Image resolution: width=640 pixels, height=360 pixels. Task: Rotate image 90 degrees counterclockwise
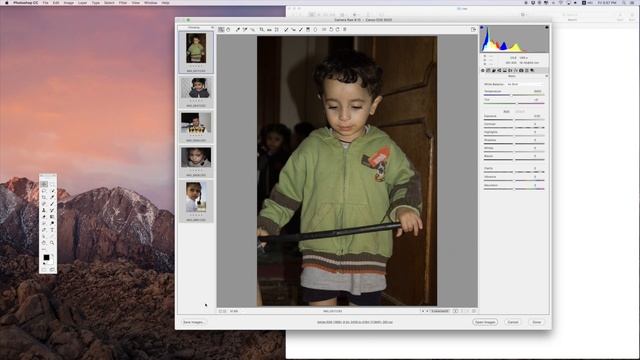(331, 29)
